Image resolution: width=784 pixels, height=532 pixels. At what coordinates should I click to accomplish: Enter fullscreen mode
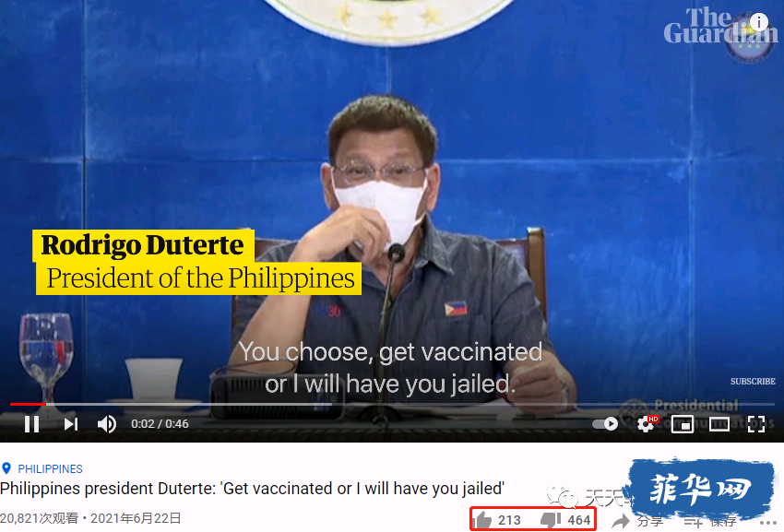[x=756, y=424]
